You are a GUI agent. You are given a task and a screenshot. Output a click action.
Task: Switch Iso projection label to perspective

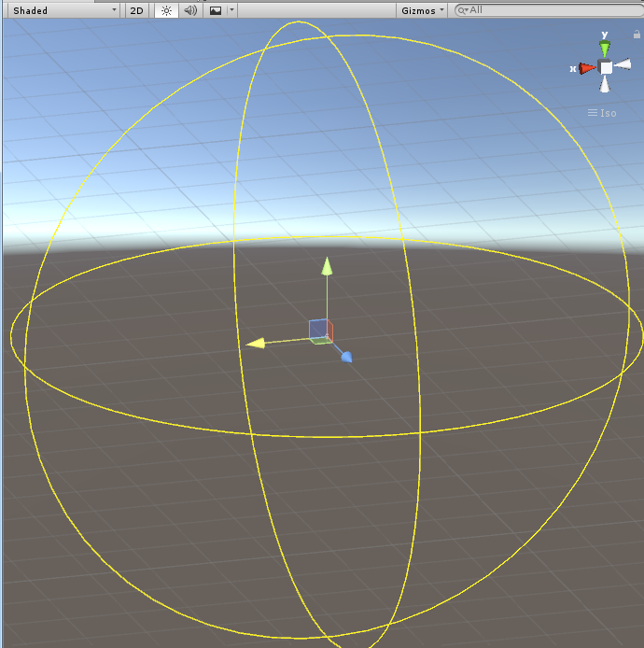click(x=602, y=113)
